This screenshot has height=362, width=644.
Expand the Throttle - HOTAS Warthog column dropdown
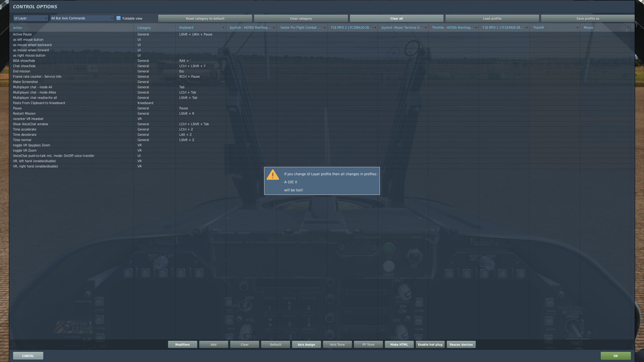476,28
